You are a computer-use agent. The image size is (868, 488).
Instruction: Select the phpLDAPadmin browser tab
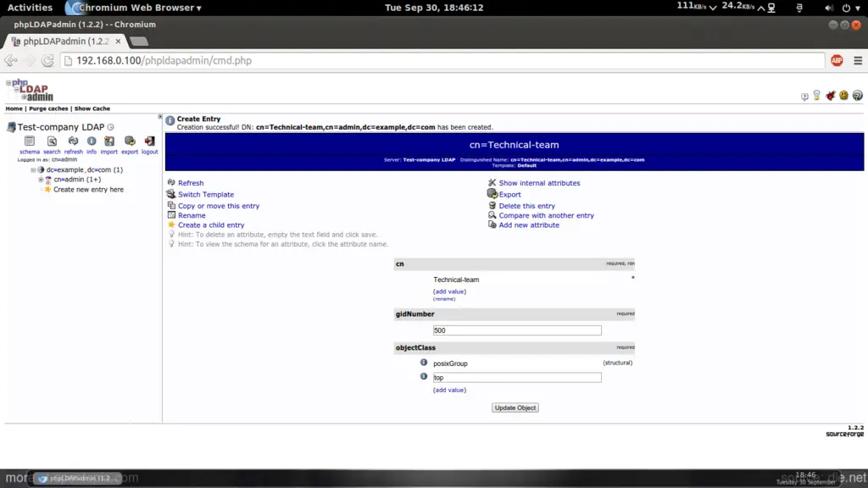(x=65, y=42)
